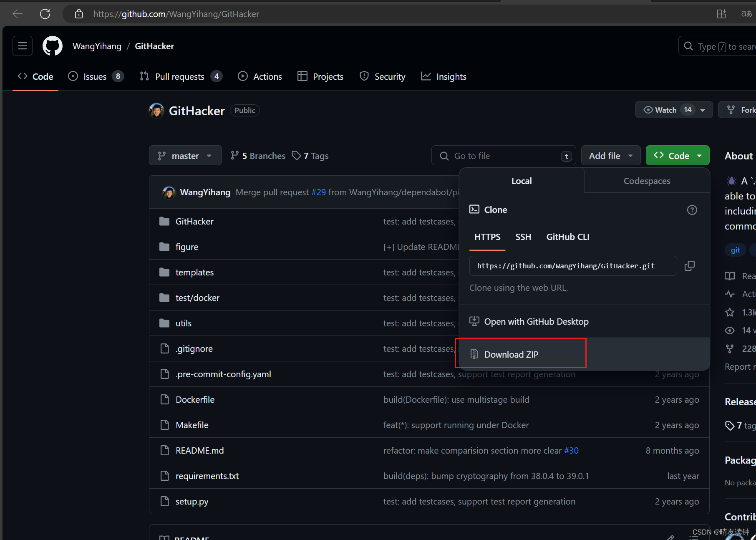The width and height of the screenshot is (756, 540).
Task: Click the clone URL text field
Action: 573,266
